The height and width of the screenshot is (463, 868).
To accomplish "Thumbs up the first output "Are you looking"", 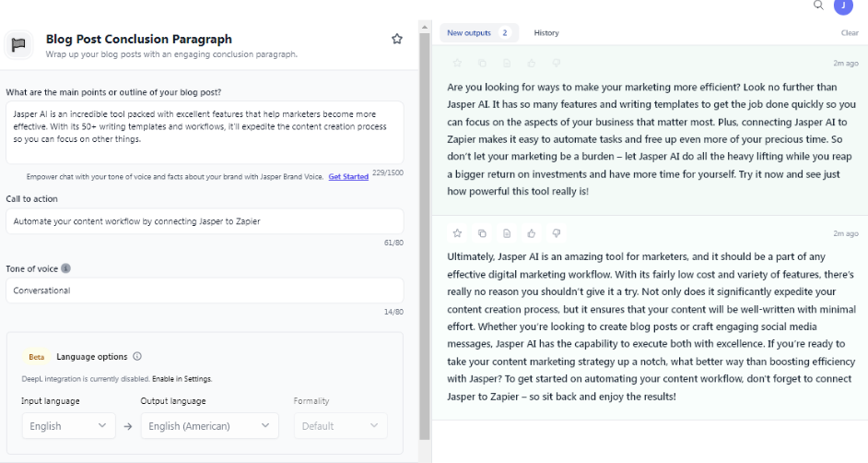I will (x=532, y=63).
